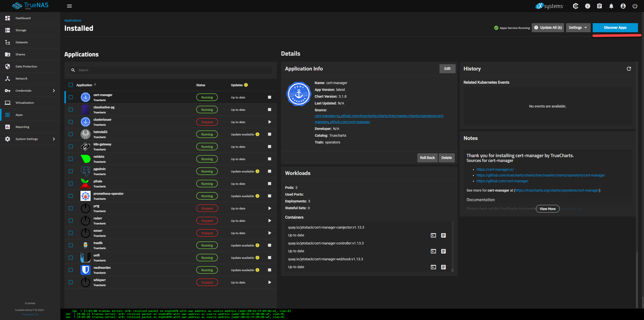The width and height of the screenshot is (644, 320).
Task: Stop the heimdall2 app
Action: pos(269,134)
